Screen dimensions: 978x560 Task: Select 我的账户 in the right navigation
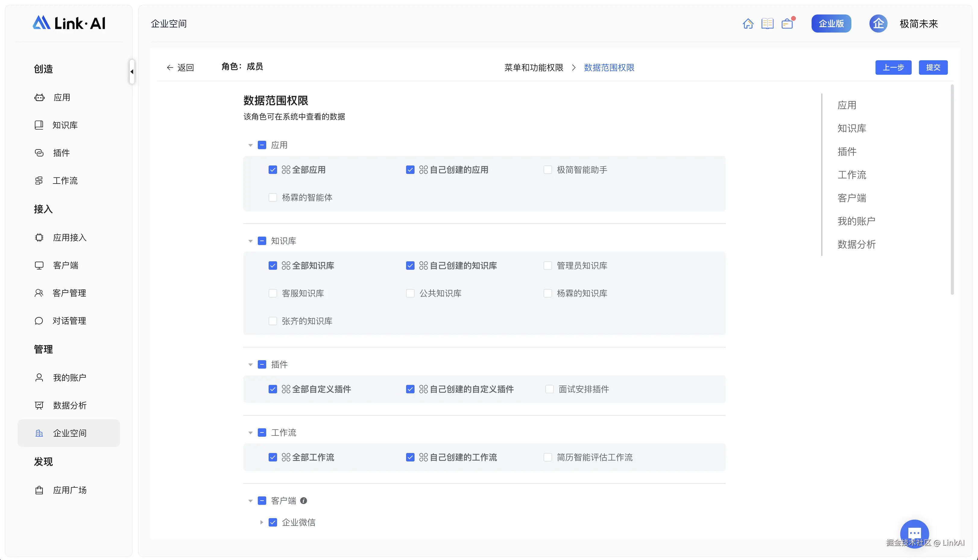tap(856, 220)
